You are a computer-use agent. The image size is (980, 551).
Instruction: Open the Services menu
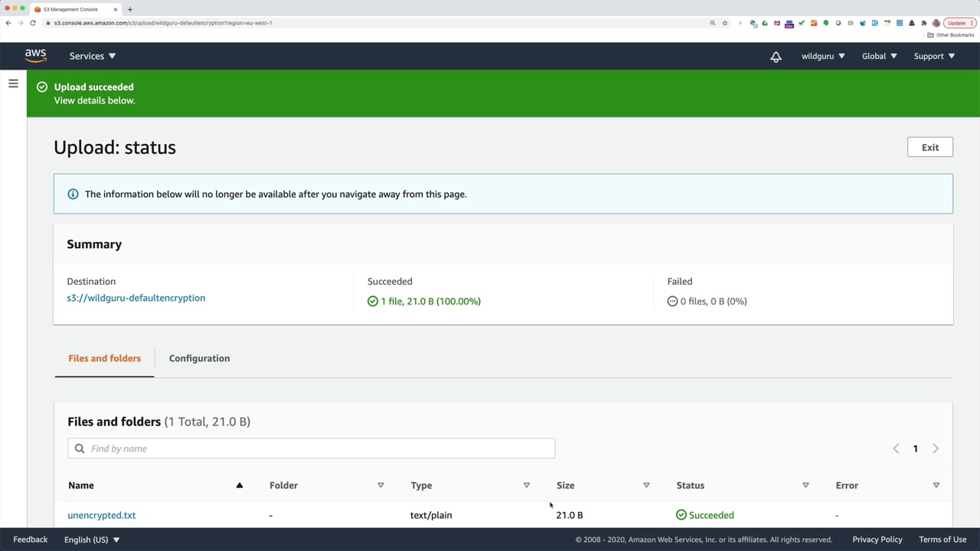(93, 56)
